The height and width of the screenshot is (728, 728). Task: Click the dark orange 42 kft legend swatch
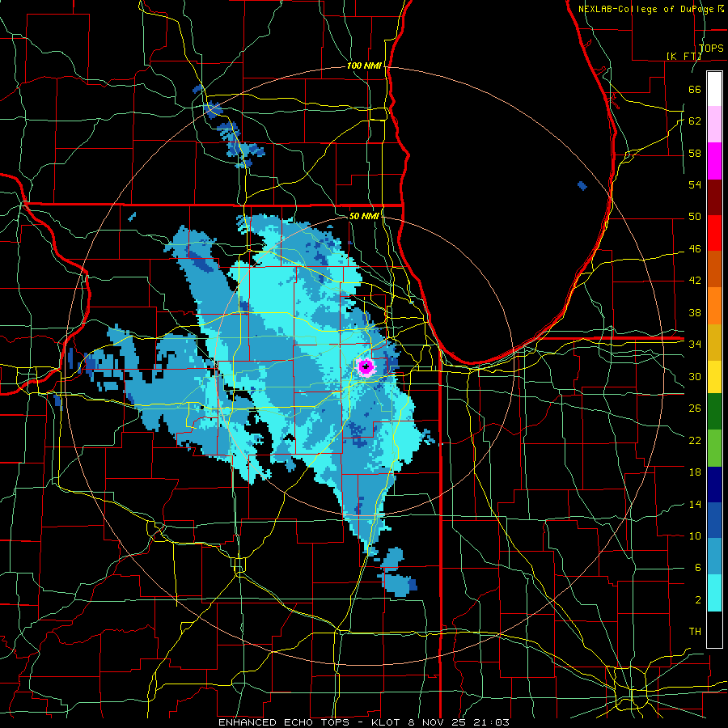714,269
